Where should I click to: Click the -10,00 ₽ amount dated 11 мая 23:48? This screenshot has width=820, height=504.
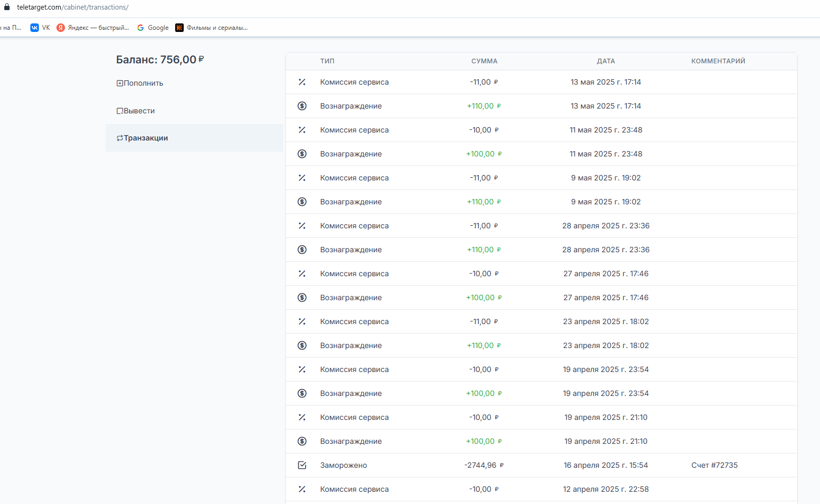point(484,130)
